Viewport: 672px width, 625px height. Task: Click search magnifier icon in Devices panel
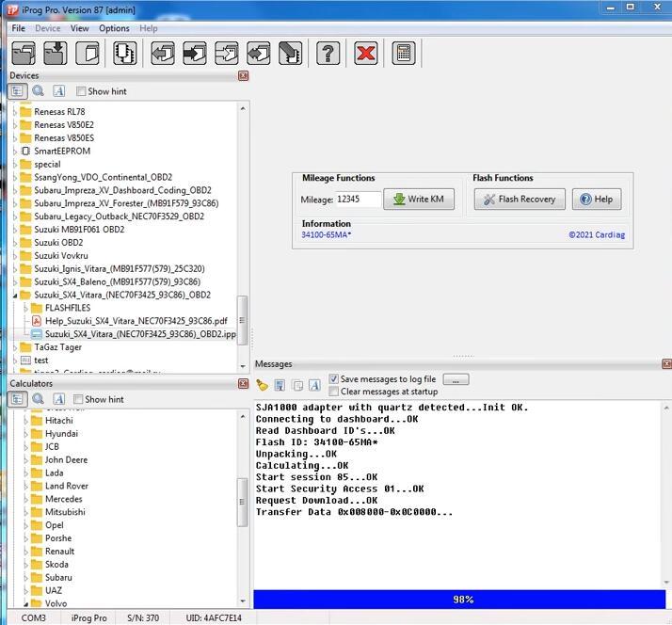(x=39, y=91)
